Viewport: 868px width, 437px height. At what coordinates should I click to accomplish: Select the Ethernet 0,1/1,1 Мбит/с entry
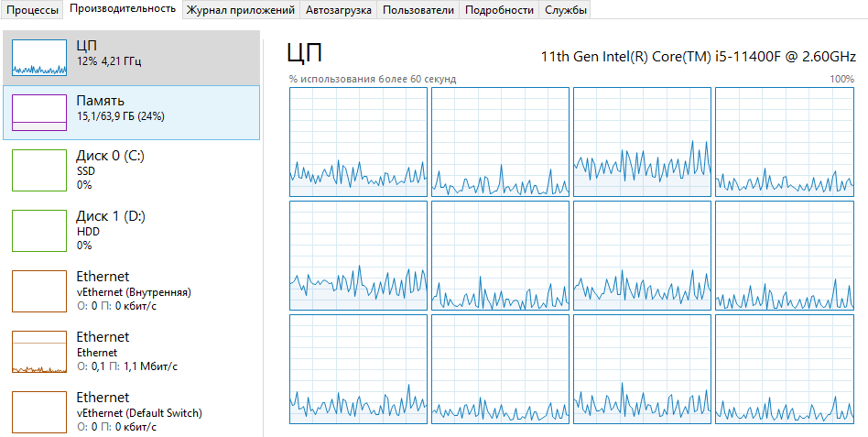click(131, 352)
